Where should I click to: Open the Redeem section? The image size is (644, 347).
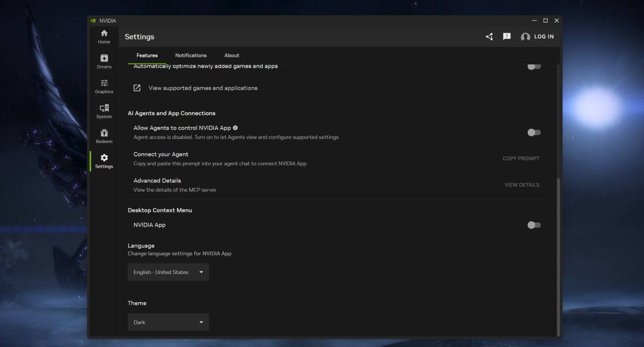tap(104, 136)
